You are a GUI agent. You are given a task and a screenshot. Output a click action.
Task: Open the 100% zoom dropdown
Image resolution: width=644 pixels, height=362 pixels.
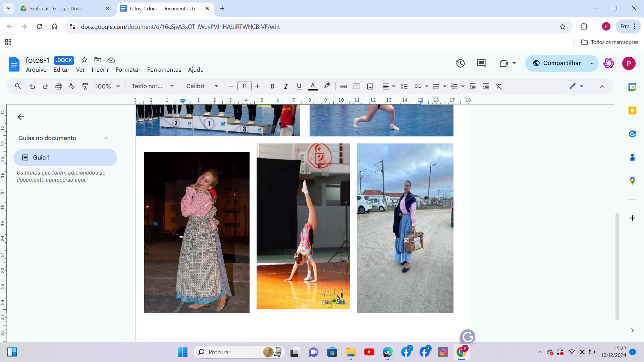click(107, 86)
